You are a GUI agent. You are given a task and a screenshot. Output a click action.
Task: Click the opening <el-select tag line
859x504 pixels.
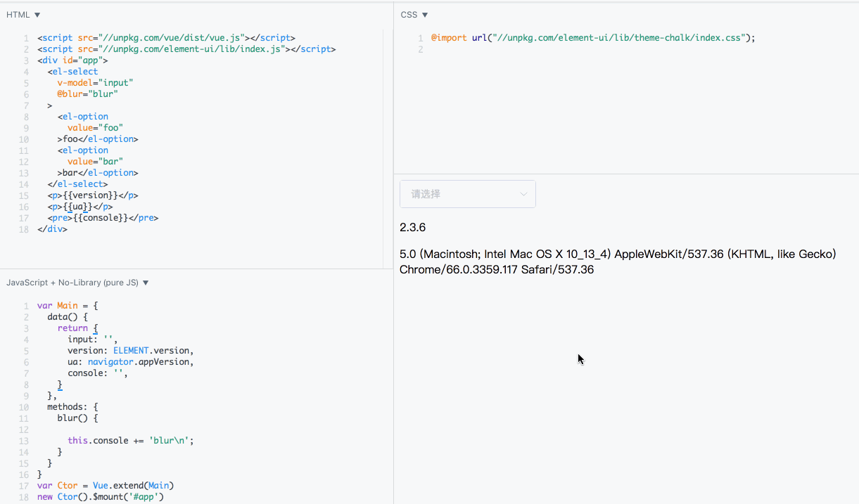point(72,72)
